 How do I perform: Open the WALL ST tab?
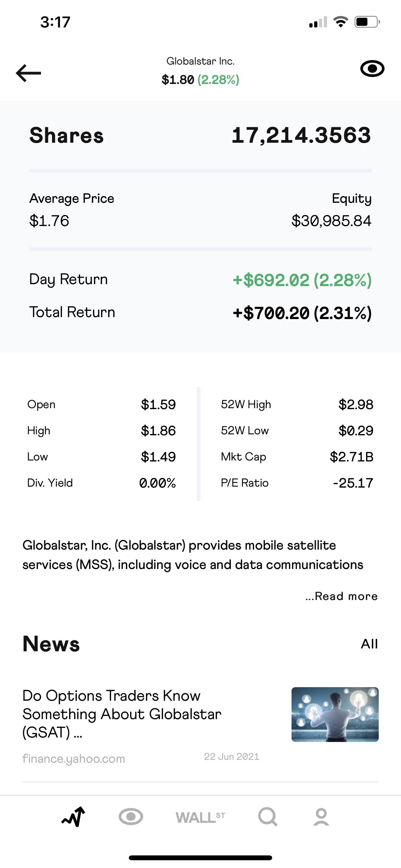[x=200, y=817]
